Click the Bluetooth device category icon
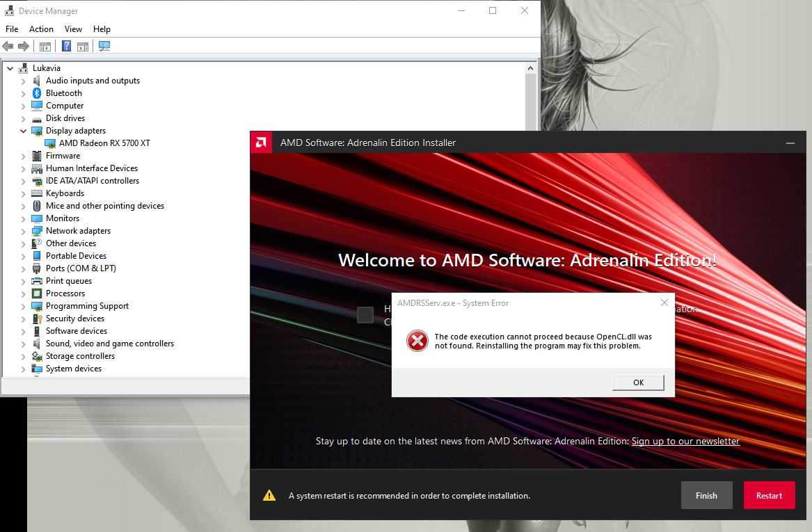Image resolution: width=812 pixels, height=532 pixels. click(x=37, y=93)
